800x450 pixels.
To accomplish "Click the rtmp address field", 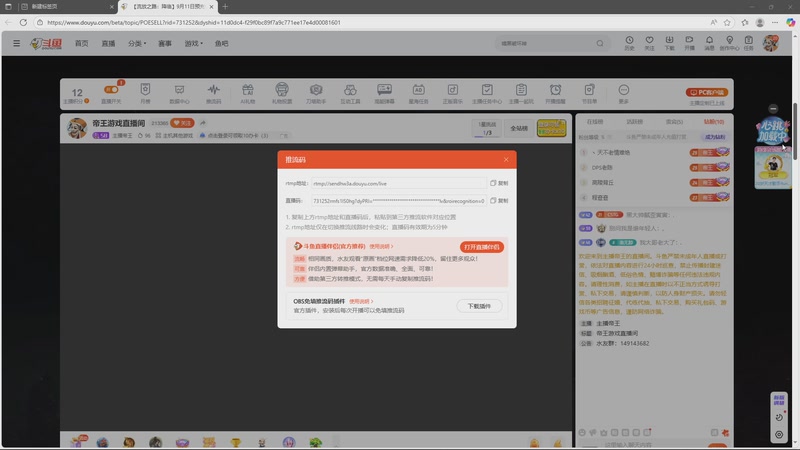I will pos(398,183).
